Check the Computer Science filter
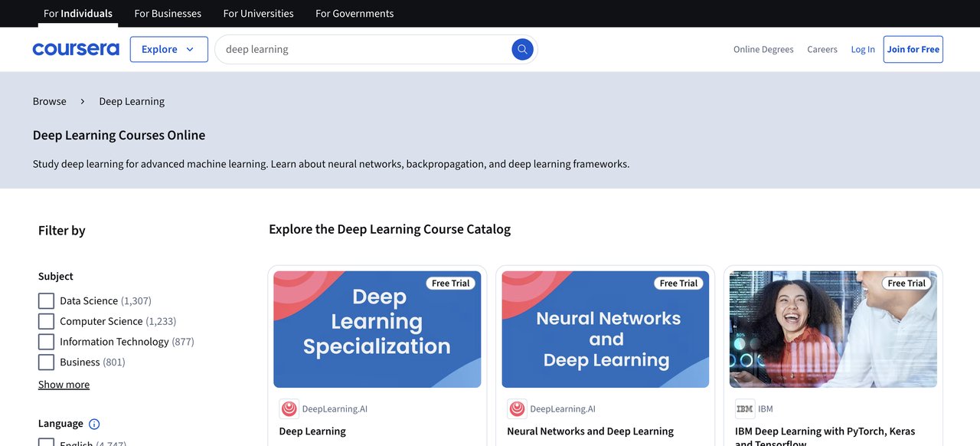This screenshot has height=446, width=980. [x=46, y=321]
